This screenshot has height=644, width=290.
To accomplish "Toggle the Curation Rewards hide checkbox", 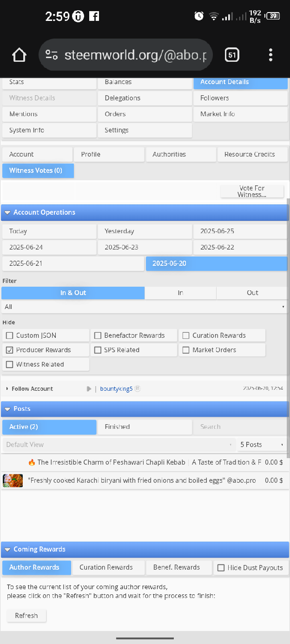I will (x=186, y=335).
